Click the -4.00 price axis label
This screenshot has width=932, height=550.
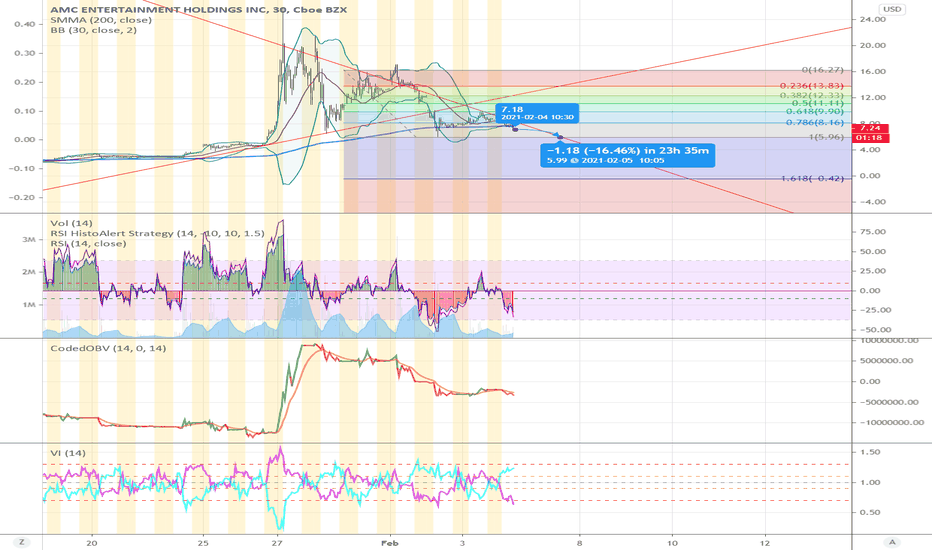click(872, 202)
